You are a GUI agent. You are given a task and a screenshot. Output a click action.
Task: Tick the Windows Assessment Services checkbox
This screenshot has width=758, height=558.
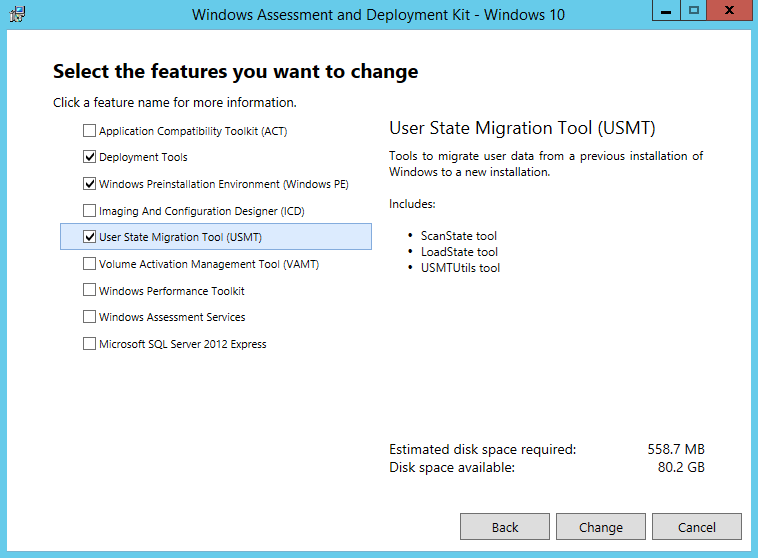click(x=89, y=317)
